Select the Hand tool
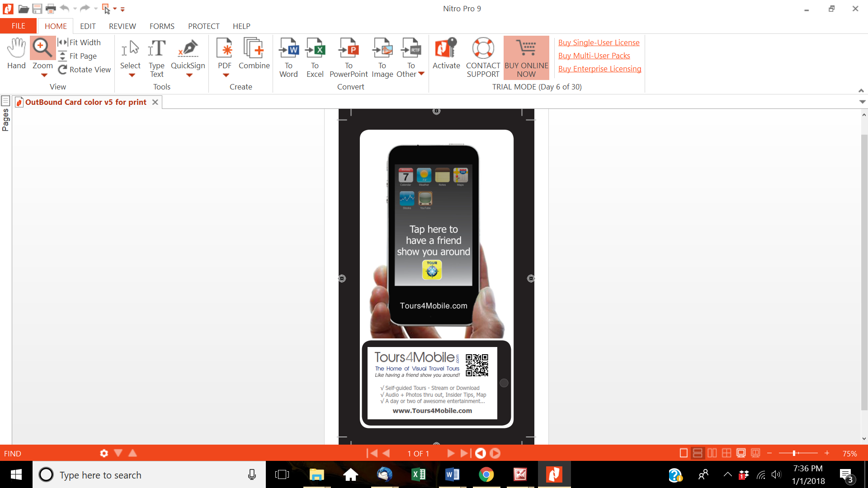Image resolution: width=868 pixels, height=488 pixels. [x=16, y=53]
